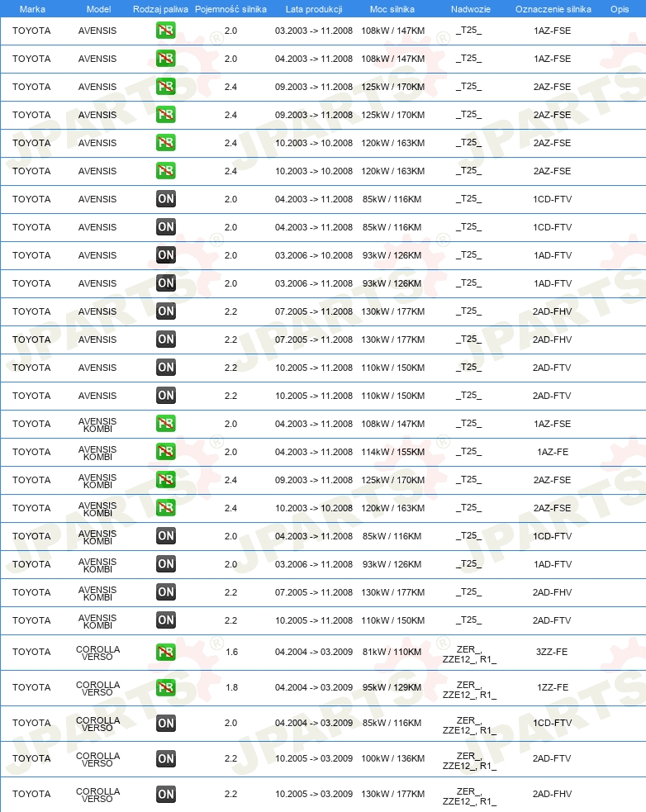Select the 1.8 engine capacity cell
This screenshot has height=812, width=646.
point(231,688)
